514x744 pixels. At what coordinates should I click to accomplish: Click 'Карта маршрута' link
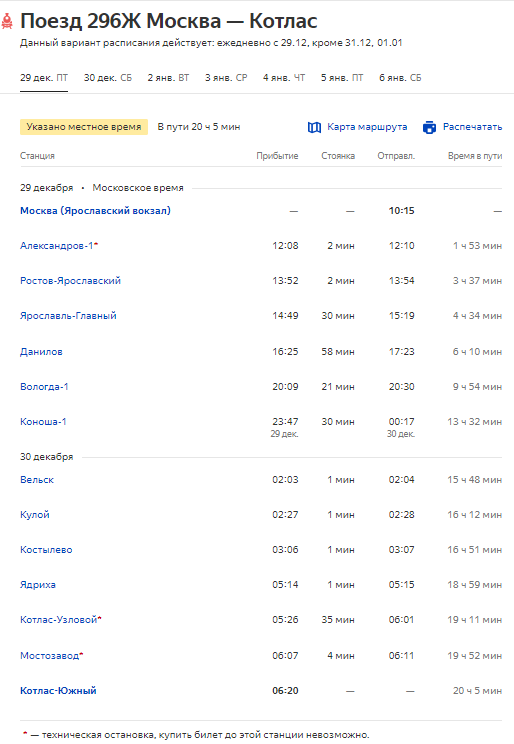click(x=367, y=127)
